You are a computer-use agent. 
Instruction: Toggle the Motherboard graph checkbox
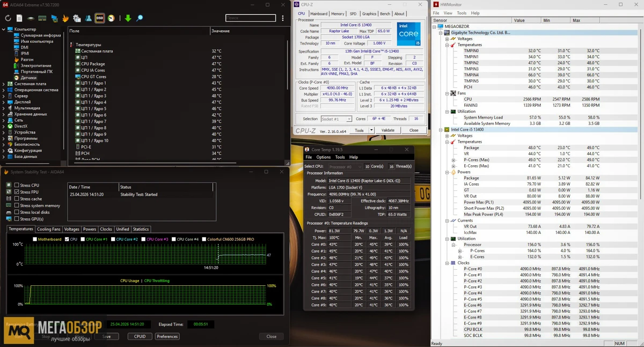(x=35, y=239)
